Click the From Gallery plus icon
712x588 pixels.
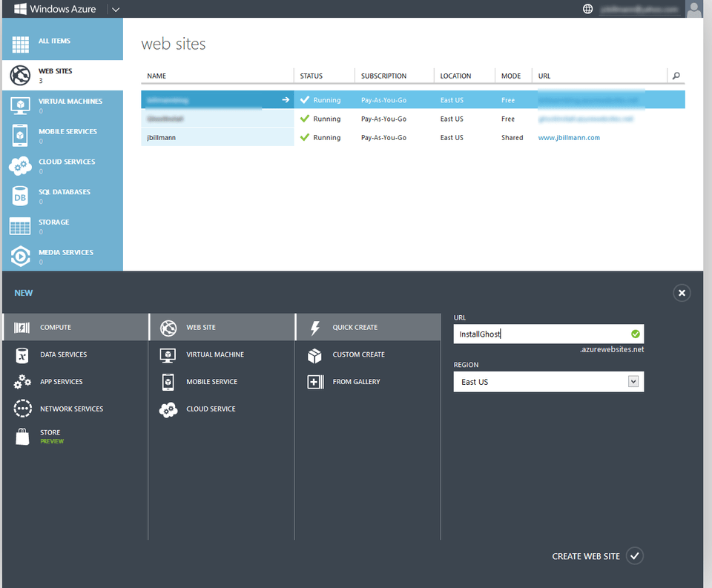(315, 382)
